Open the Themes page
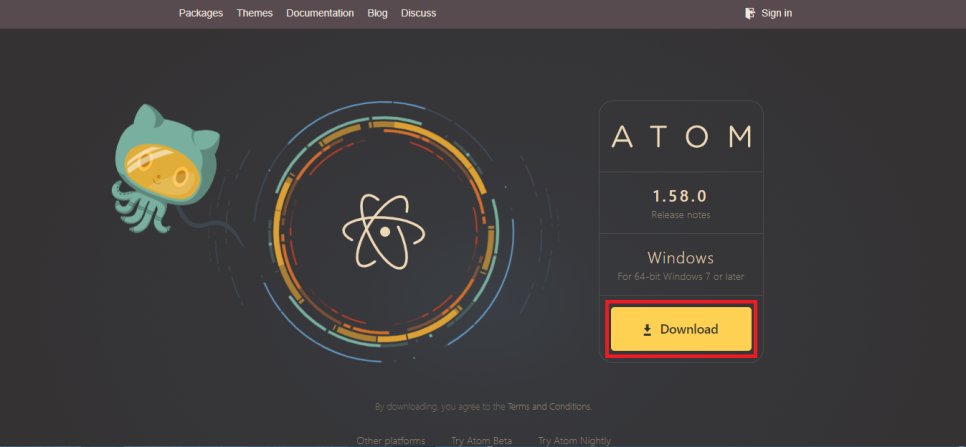This screenshot has width=966, height=447. [x=254, y=13]
